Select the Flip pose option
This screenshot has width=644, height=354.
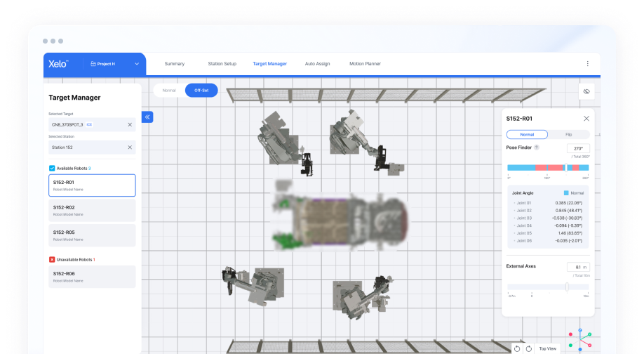pyautogui.click(x=568, y=134)
